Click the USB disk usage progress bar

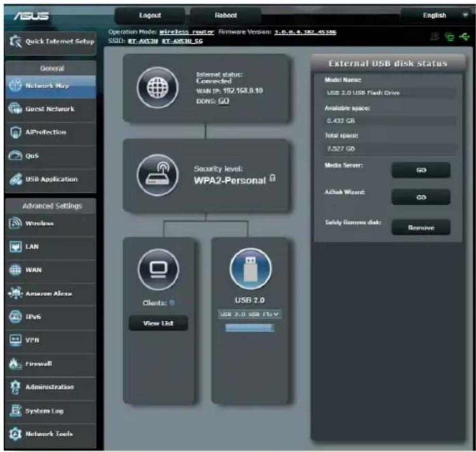point(249,328)
